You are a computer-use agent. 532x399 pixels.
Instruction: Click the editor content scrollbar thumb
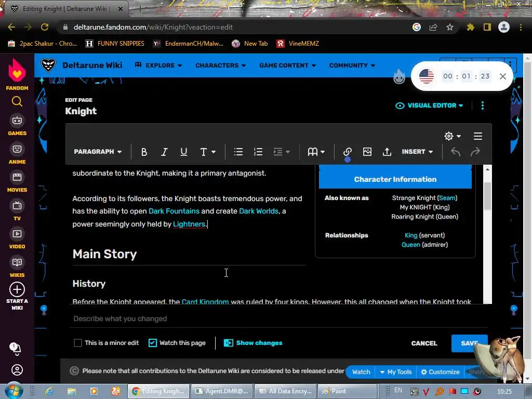(487, 196)
